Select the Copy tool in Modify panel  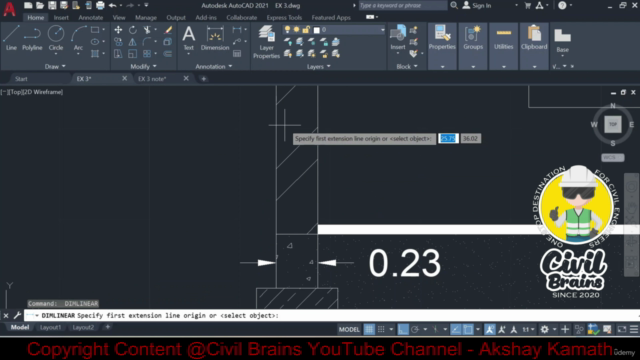[x=118, y=42]
